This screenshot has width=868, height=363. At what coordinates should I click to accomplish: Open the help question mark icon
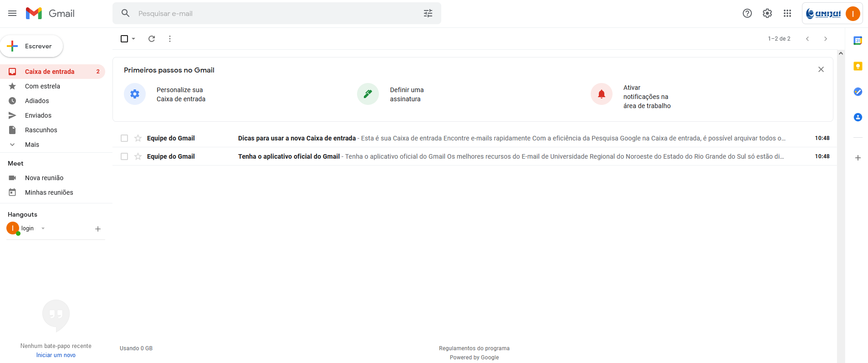pos(747,13)
